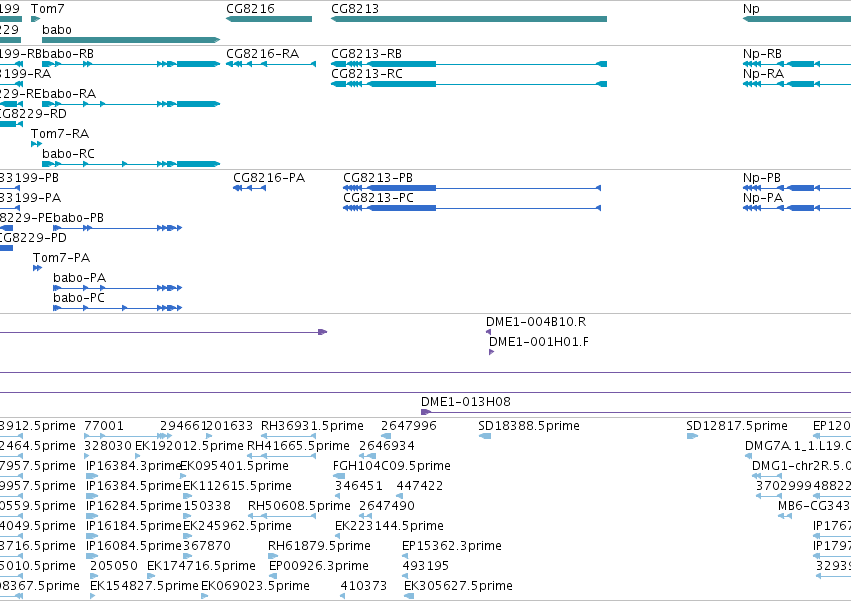Image resolution: width=851 pixels, height=601 pixels.
Task: Select EST RH36931.5prime
Action: (x=289, y=436)
